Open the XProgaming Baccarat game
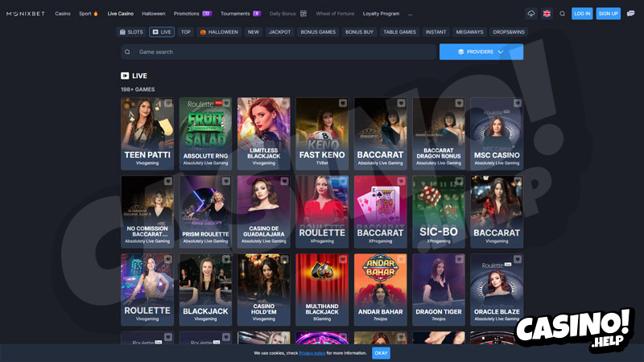Viewport: 644px width, 362px height. 380,212
